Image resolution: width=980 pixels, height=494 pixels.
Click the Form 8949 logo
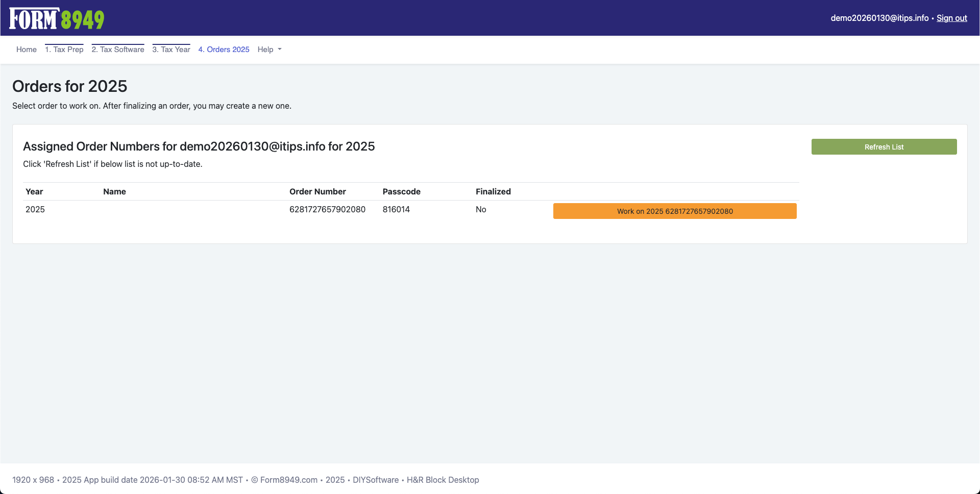pyautogui.click(x=57, y=19)
